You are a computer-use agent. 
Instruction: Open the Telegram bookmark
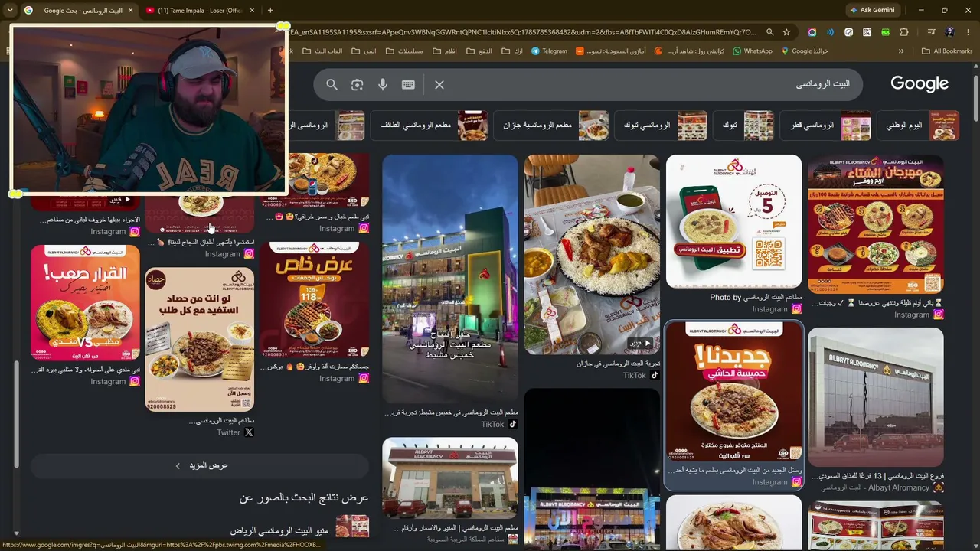[x=549, y=51]
